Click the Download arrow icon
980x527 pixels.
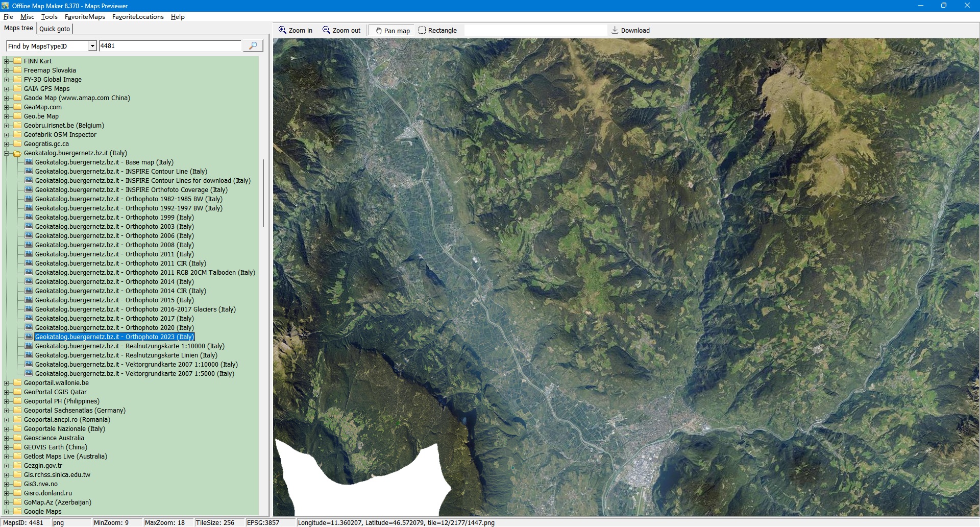(615, 30)
